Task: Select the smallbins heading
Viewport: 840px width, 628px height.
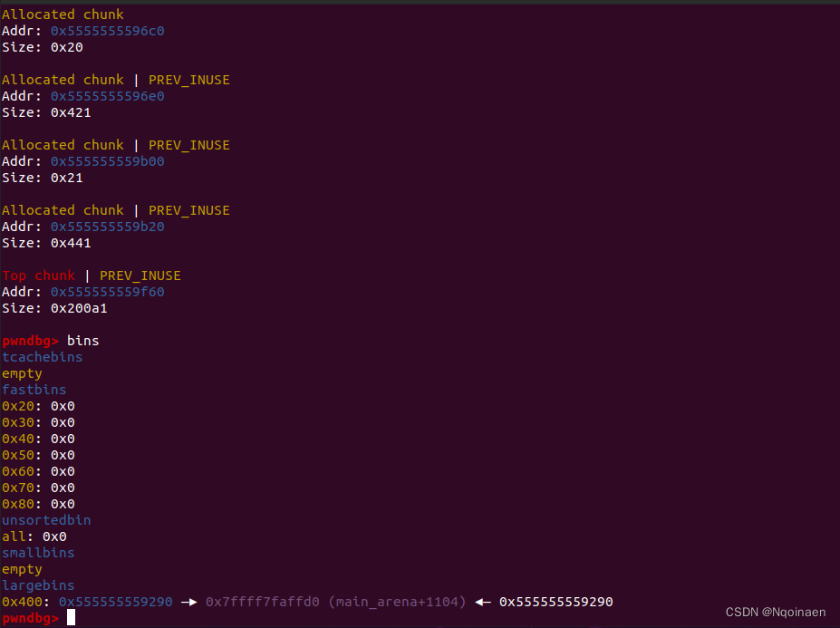Action: (x=38, y=553)
